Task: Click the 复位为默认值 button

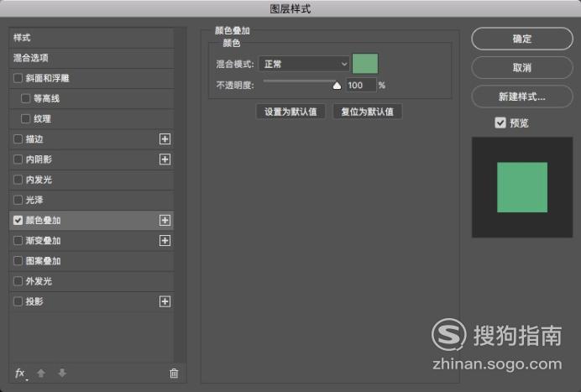Action: [367, 112]
